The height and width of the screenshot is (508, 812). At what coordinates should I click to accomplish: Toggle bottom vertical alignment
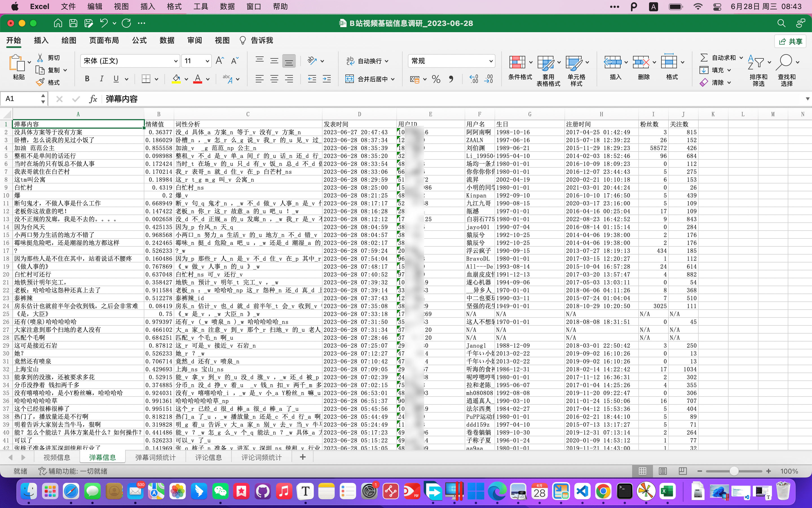(x=289, y=61)
